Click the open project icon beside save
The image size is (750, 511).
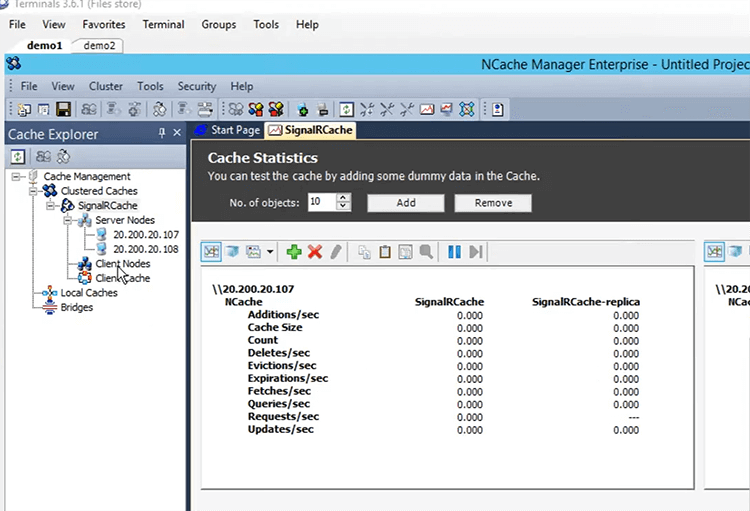point(44,110)
